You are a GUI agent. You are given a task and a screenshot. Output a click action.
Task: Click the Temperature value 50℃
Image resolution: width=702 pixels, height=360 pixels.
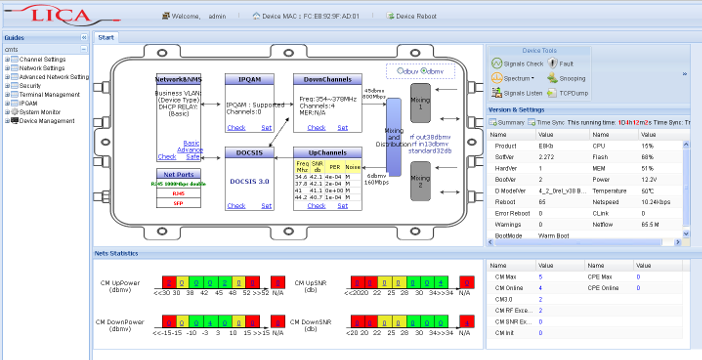pyautogui.click(x=648, y=191)
